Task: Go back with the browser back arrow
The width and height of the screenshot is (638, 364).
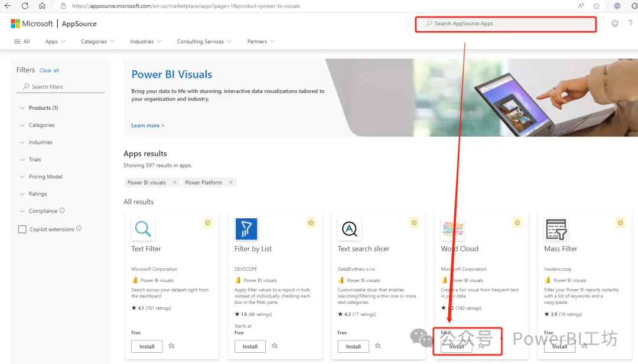Action: [x=8, y=6]
